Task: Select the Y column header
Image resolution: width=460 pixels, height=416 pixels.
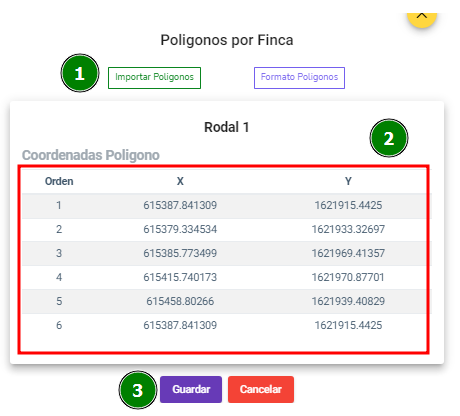Action: tap(348, 181)
